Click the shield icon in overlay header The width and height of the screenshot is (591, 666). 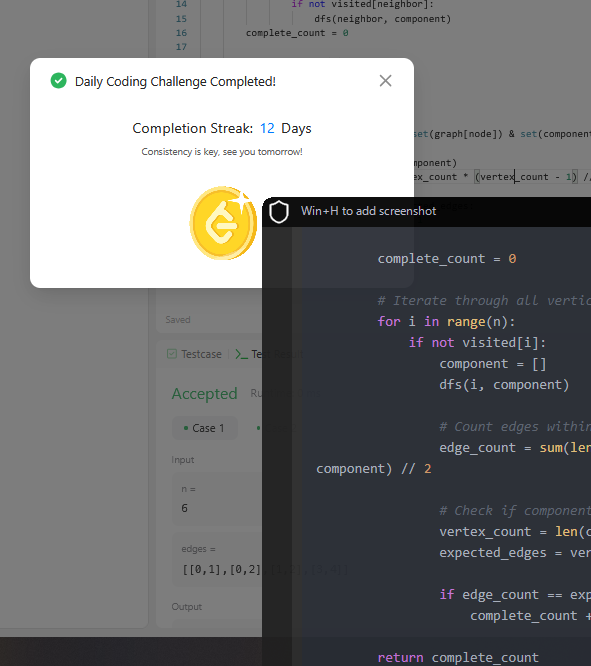click(279, 211)
